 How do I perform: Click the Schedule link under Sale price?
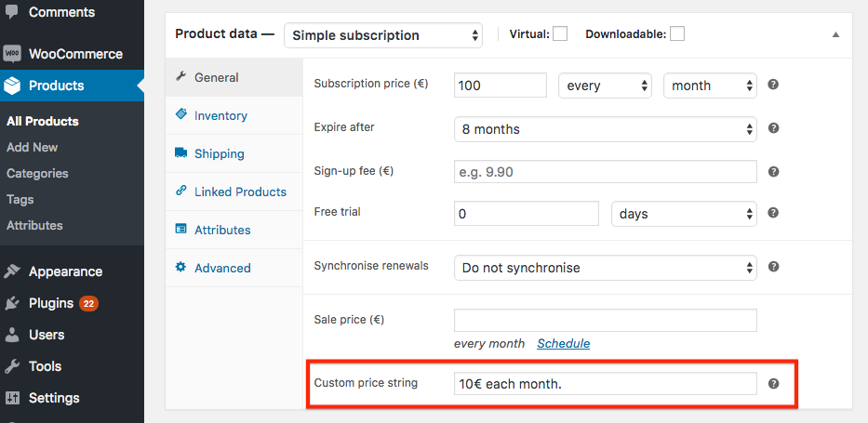[563, 343]
